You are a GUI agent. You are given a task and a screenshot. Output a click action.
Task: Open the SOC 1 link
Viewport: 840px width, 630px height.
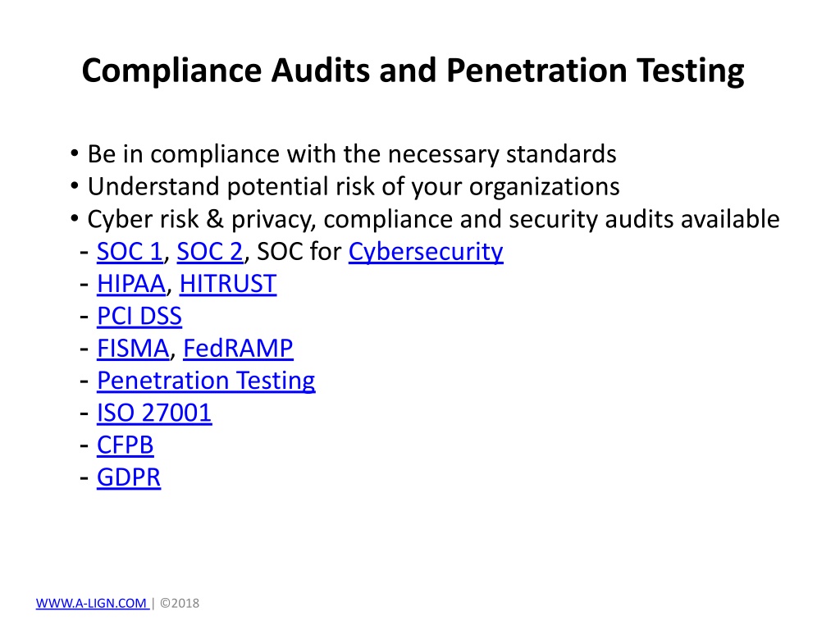click(x=130, y=252)
